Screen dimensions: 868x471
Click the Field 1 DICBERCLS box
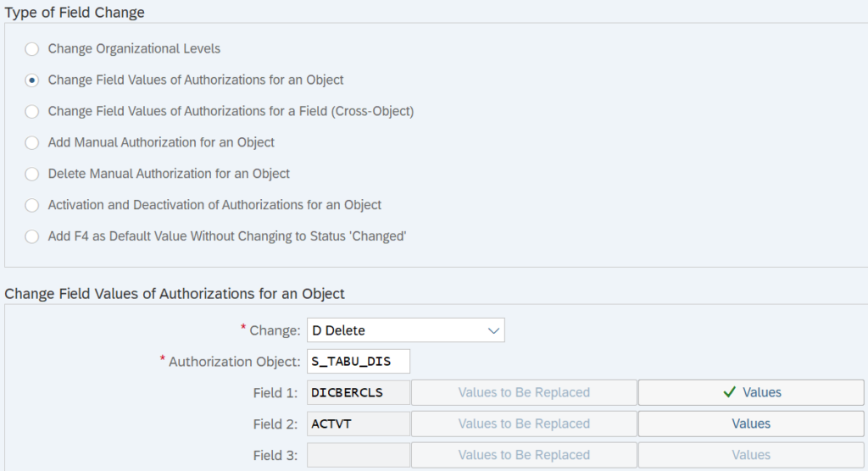pos(358,392)
